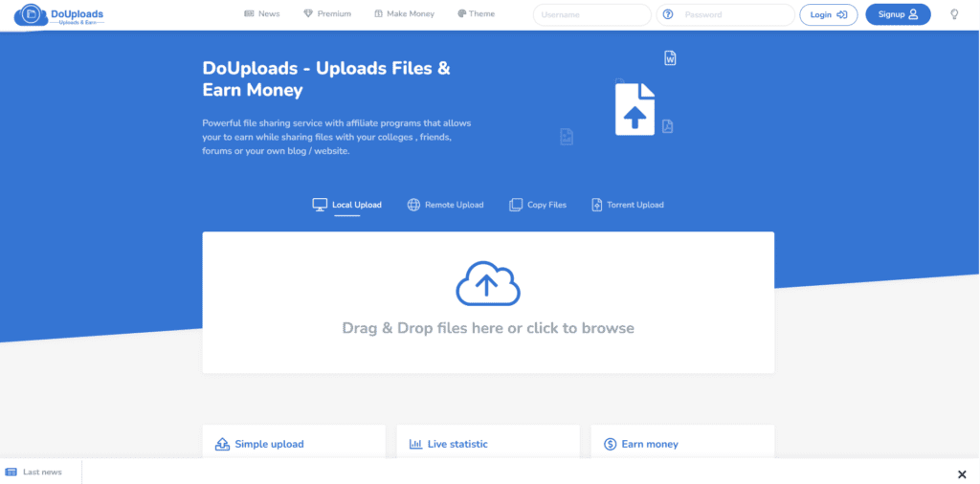Switch to Remote Upload tab
The width and height of the screenshot is (980, 484).
(445, 205)
